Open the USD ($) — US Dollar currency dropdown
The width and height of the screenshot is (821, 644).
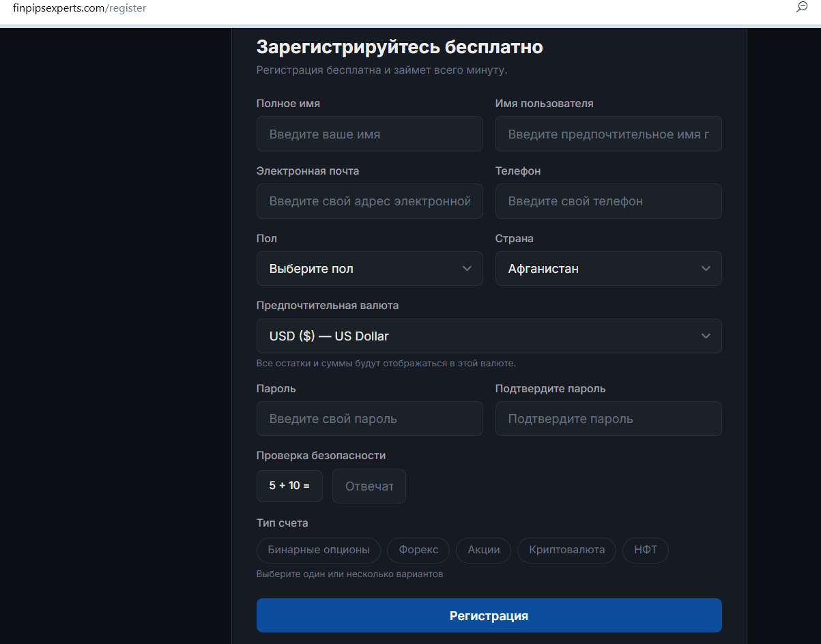pos(489,336)
